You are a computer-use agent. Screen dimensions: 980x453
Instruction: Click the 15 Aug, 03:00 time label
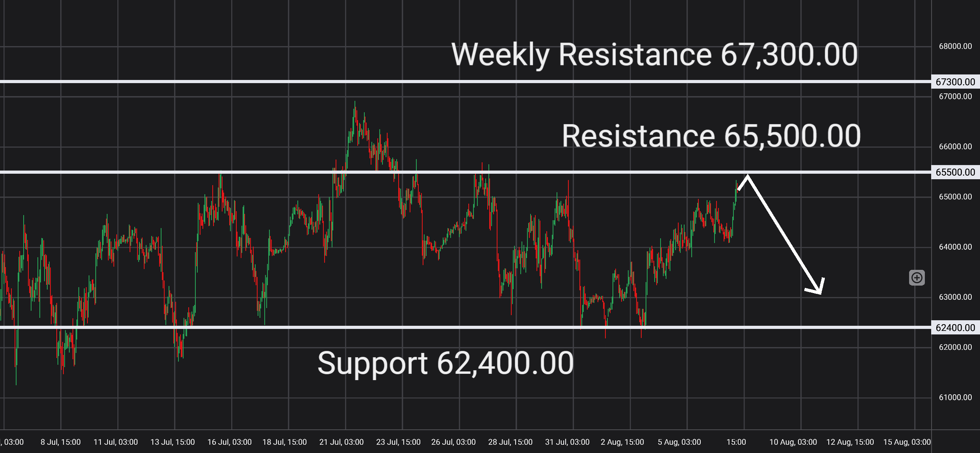coord(907,442)
